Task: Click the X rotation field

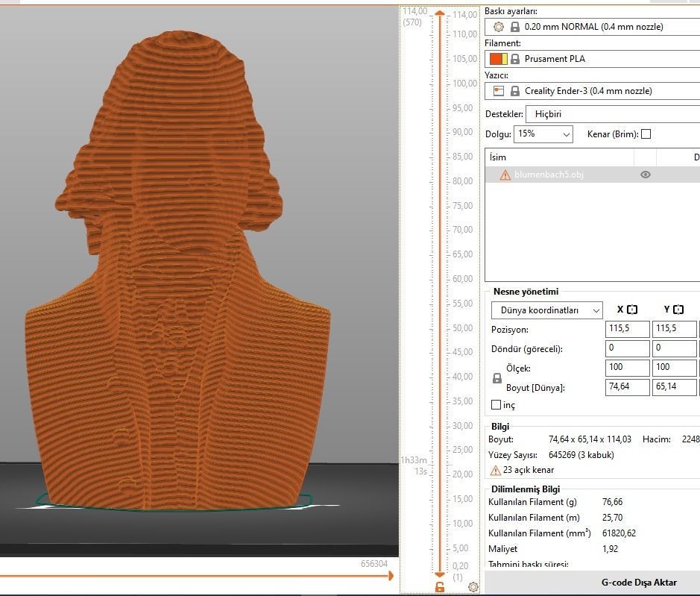Action: pos(627,348)
